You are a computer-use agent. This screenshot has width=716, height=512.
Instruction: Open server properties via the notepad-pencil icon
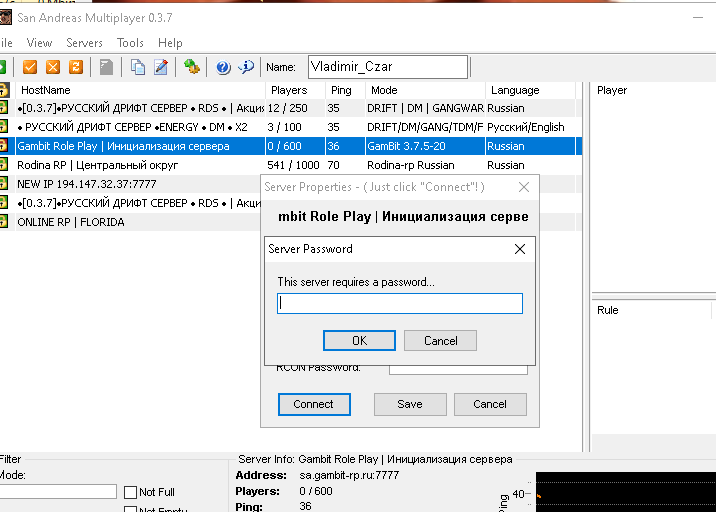[x=160, y=67]
